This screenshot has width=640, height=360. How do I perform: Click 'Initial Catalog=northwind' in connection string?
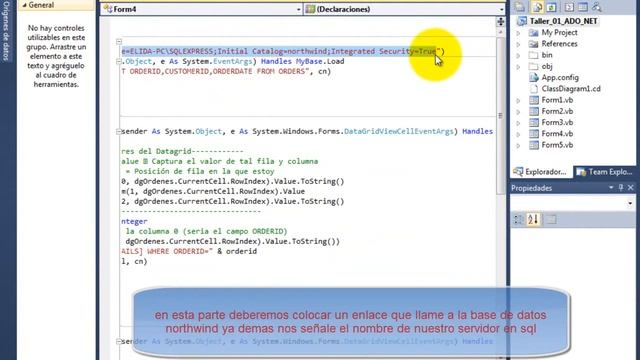(x=273, y=51)
